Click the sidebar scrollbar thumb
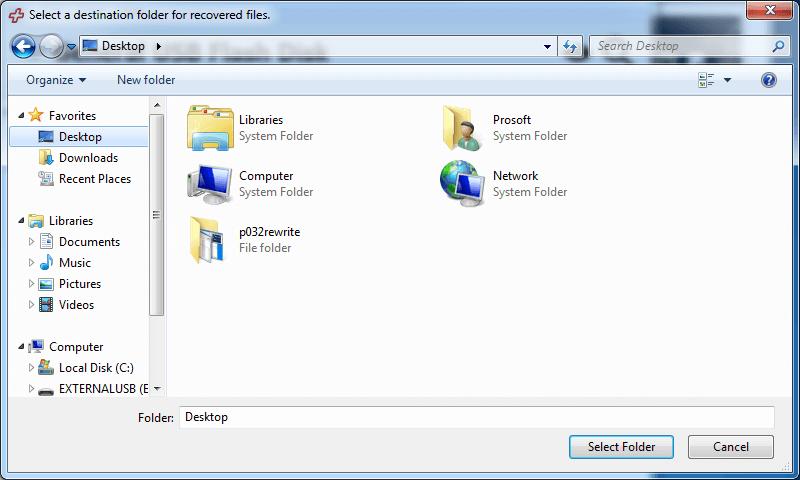 coord(157,215)
